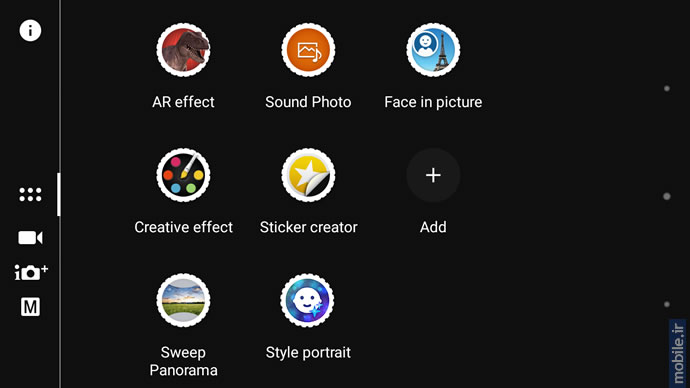
Task: Click the Face in picture label
Action: click(x=433, y=102)
